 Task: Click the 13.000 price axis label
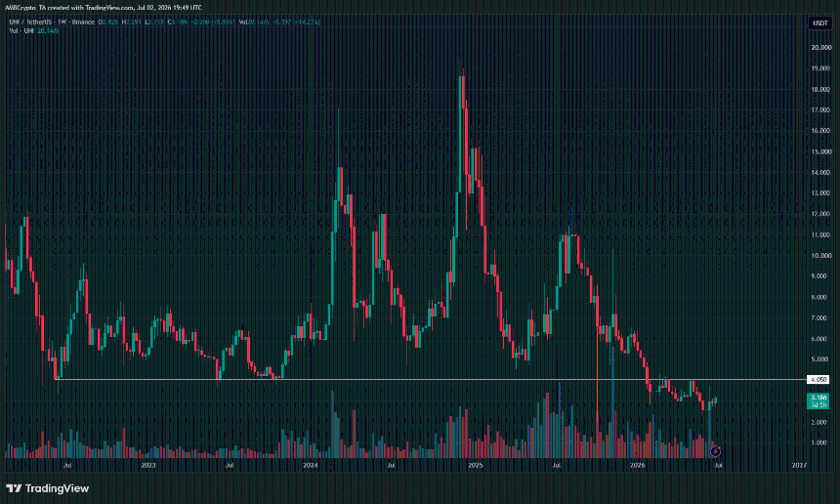[x=821, y=193]
